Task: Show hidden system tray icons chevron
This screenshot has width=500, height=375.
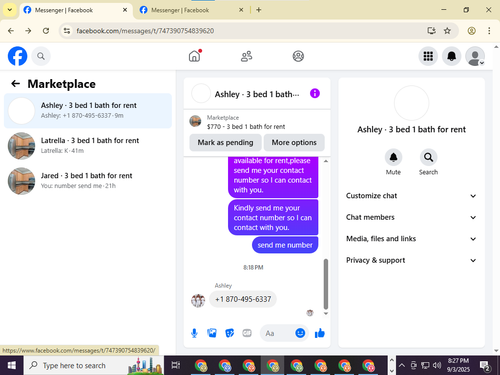Action: (402, 365)
